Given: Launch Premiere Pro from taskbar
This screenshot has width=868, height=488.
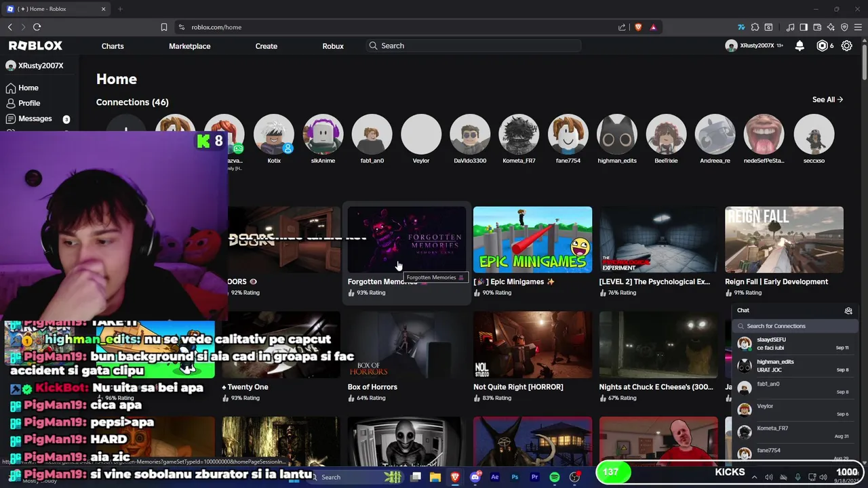Looking at the screenshot, I should pos(534,477).
